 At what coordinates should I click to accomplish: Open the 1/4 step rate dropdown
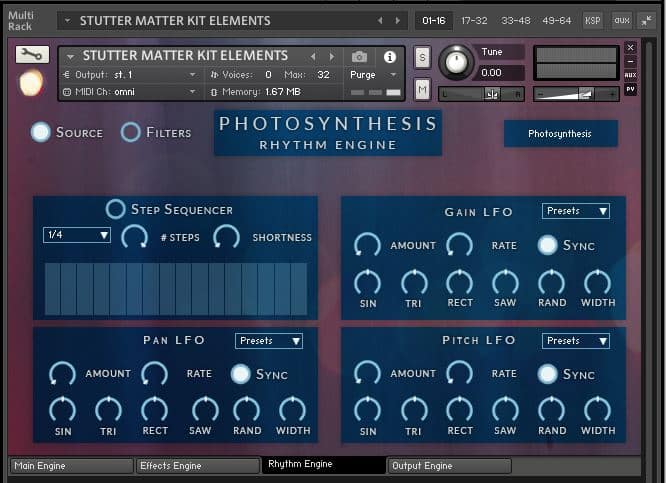click(x=77, y=235)
